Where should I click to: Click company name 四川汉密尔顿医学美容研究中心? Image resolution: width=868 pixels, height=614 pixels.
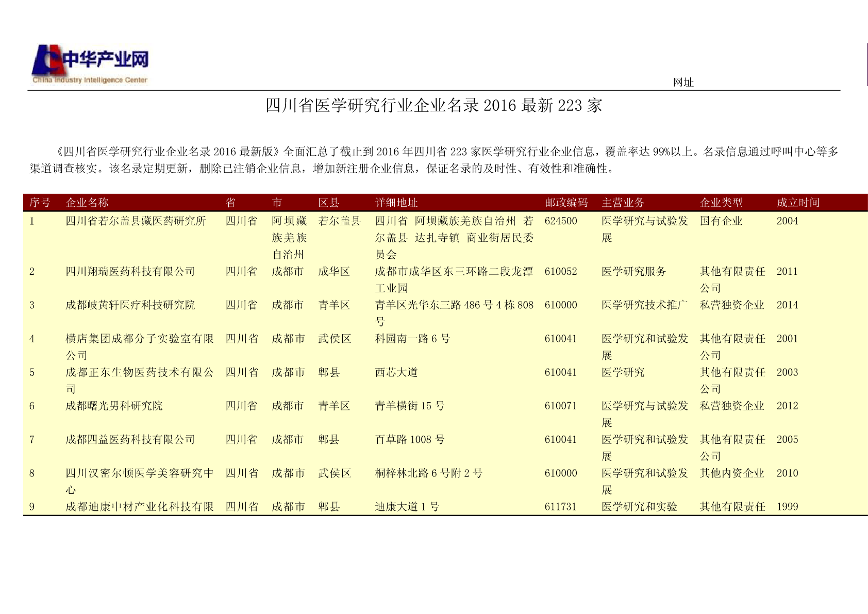140,482
